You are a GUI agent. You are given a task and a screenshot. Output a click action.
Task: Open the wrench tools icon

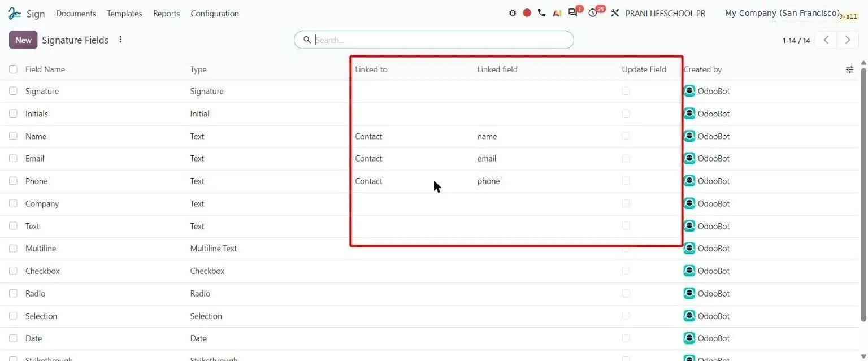click(x=615, y=13)
